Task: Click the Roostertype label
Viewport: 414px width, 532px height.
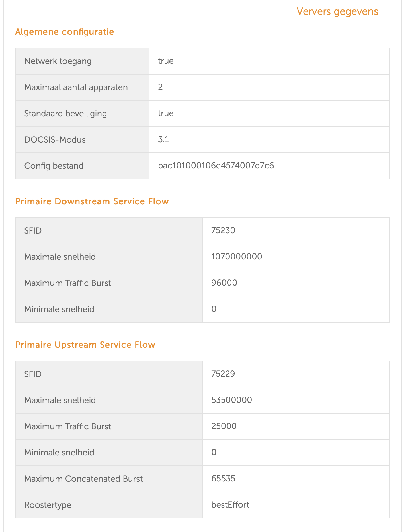Action: (x=48, y=505)
